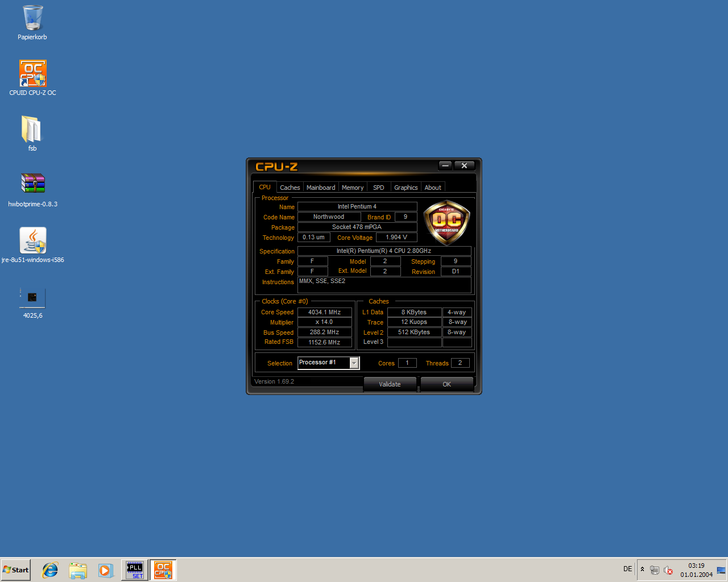Launch Windows Media Player from taskbar
728x582 pixels.
tap(105, 570)
